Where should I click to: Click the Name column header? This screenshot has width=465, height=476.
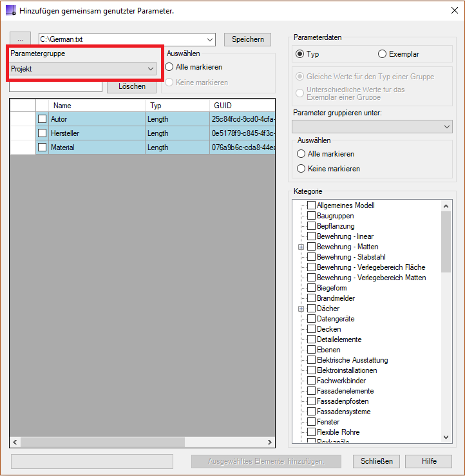(x=97, y=106)
